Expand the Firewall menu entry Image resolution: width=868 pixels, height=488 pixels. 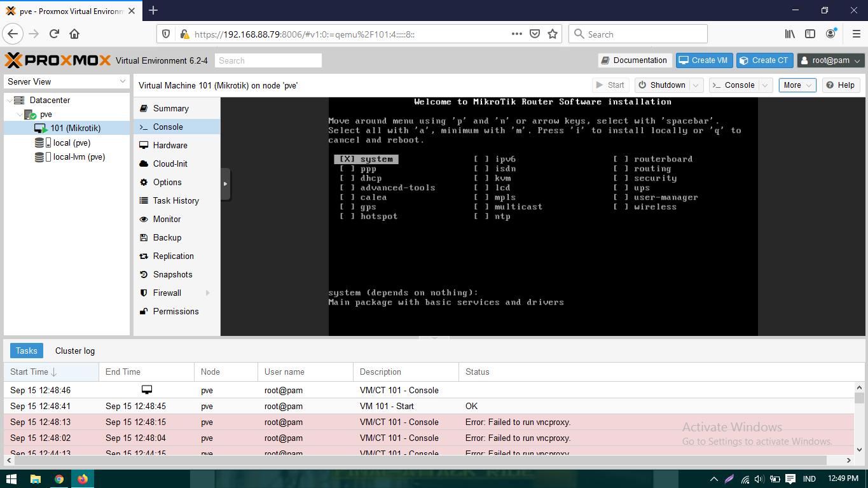[165, 293]
